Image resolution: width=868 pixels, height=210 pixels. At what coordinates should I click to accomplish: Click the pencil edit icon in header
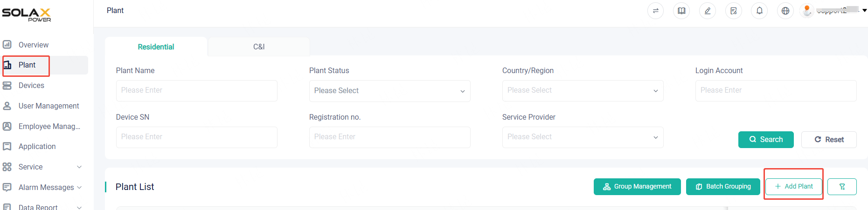pos(708,11)
